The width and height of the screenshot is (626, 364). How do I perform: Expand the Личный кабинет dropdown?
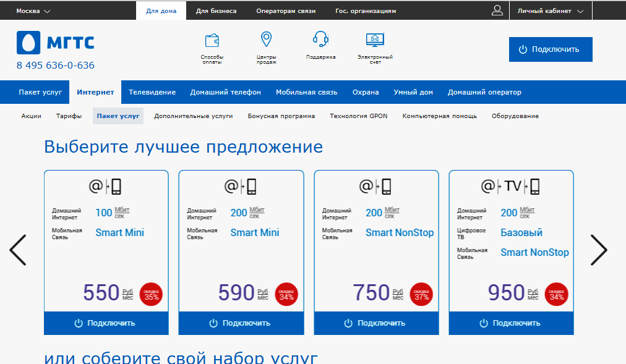click(551, 11)
